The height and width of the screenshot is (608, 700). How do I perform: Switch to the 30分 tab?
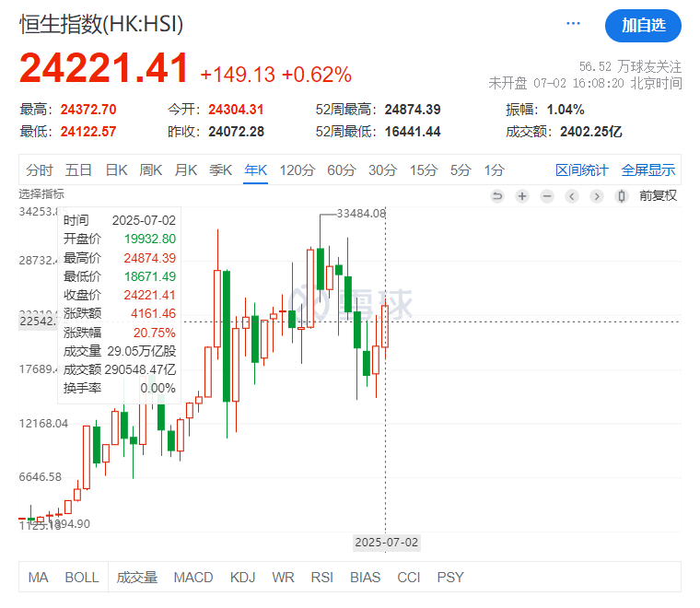(x=382, y=170)
